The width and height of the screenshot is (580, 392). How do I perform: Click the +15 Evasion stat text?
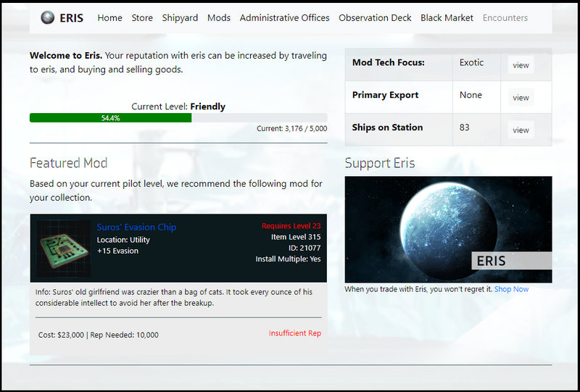click(x=117, y=251)
